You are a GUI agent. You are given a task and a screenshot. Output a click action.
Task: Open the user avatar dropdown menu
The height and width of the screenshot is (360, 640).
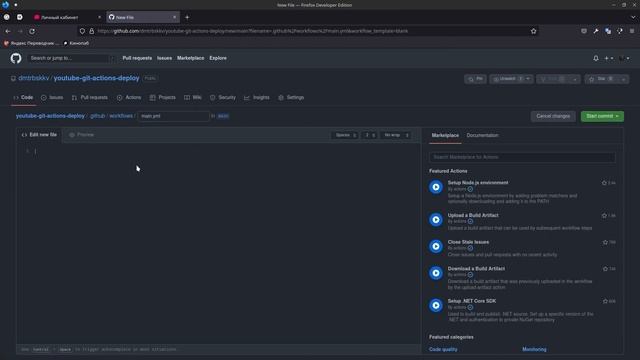[x=624, y=58]
